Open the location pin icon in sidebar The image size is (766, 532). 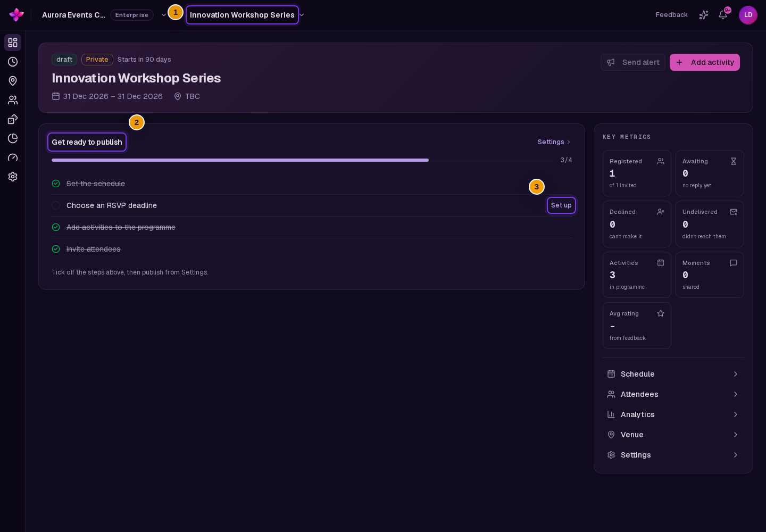[13, 81]
